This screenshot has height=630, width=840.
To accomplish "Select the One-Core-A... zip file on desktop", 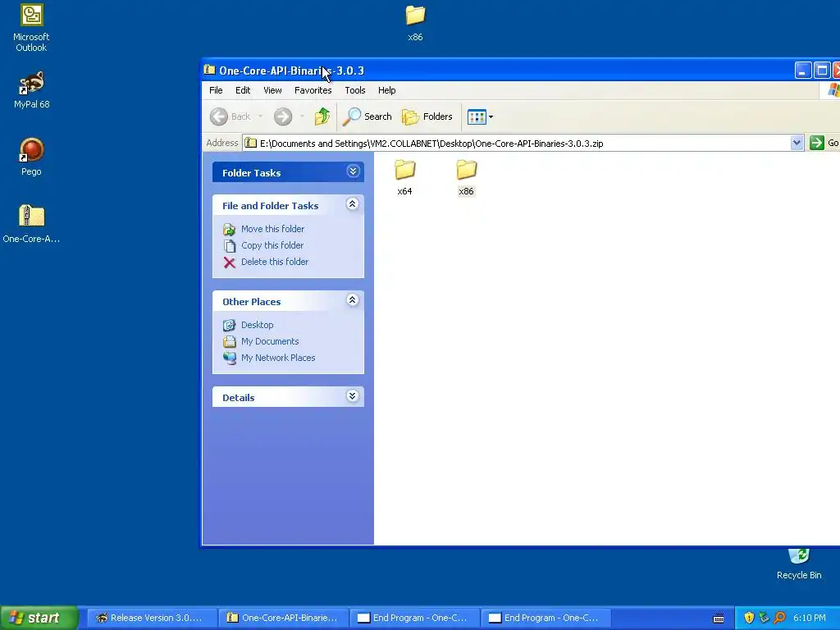I will [x=32, y=224].
